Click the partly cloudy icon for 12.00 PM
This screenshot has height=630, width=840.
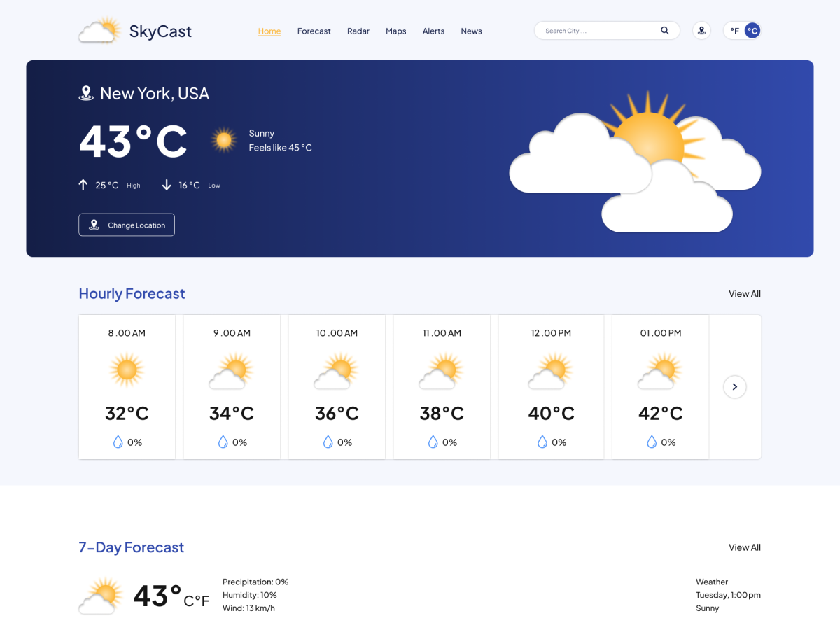pyautogui.click(x=550, y=371)
